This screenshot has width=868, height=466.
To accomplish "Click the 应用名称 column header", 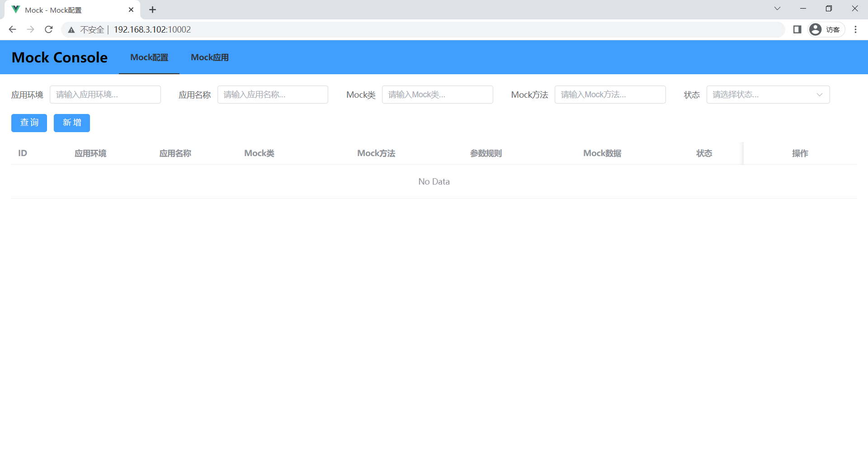I will click(x=175, y=153).
